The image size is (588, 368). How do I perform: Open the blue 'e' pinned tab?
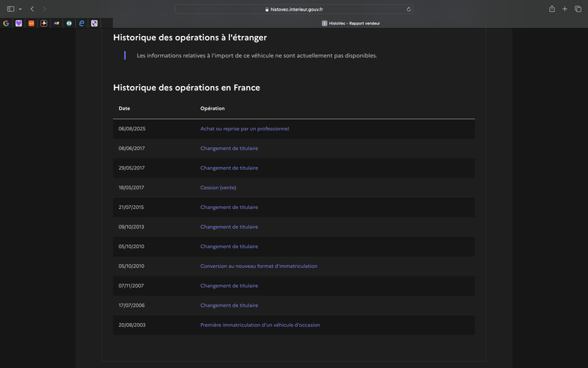click(82, 24)
